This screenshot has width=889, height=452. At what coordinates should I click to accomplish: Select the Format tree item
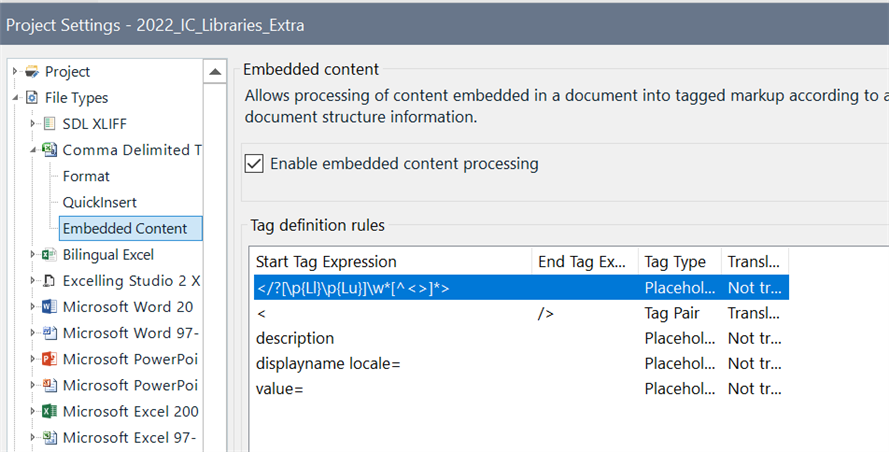click(x=86, y=176)
